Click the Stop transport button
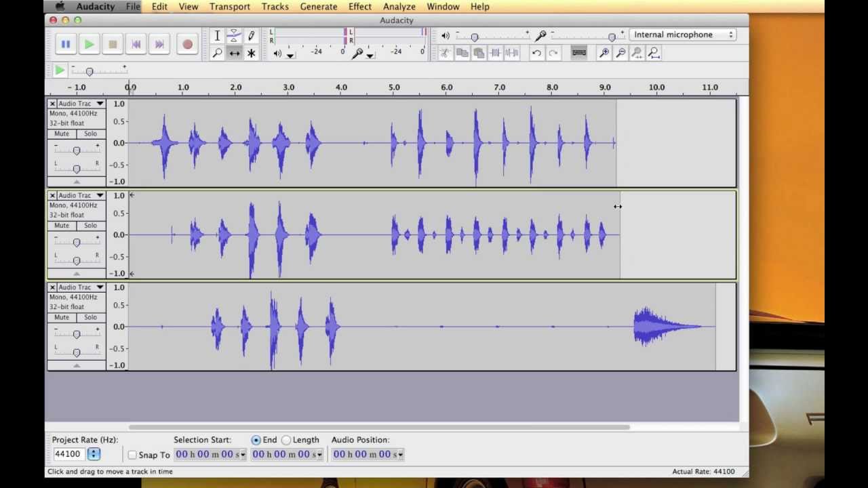 (x=113, y=44)
